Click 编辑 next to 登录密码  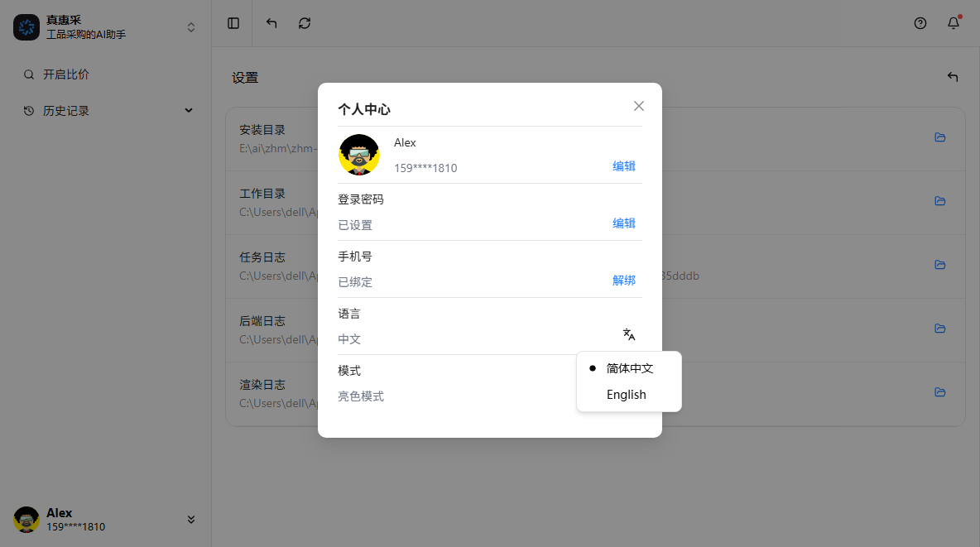[623, 223]
